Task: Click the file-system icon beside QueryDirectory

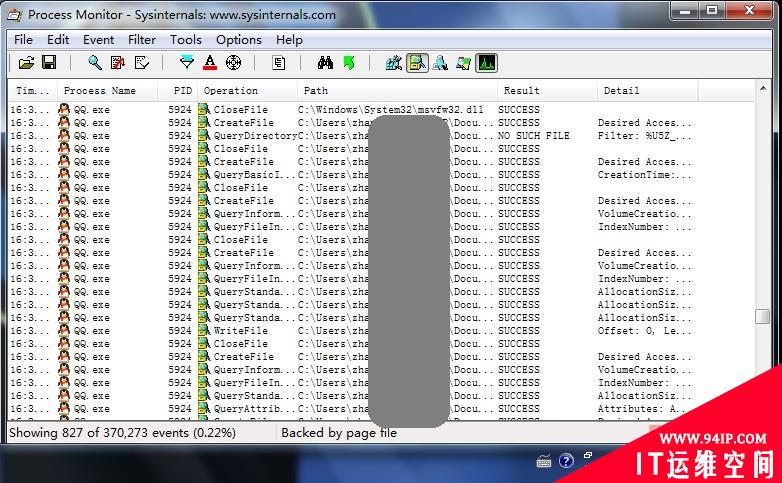Action: [x=203, y=135]
